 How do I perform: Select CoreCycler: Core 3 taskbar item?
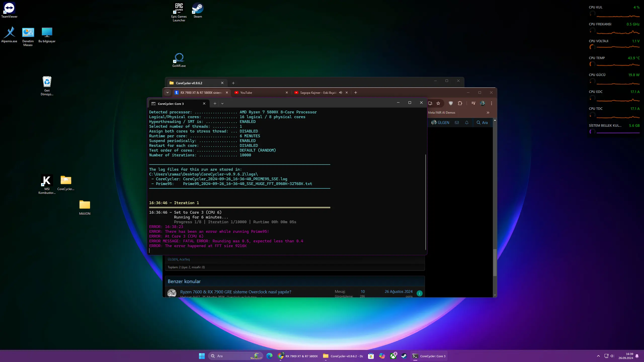click(x=429, y=356)
